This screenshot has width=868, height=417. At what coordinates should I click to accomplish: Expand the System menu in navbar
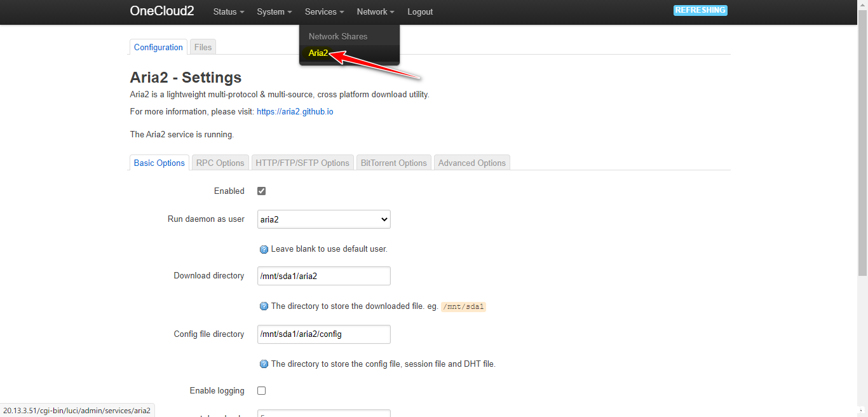[x=274, y=12]
